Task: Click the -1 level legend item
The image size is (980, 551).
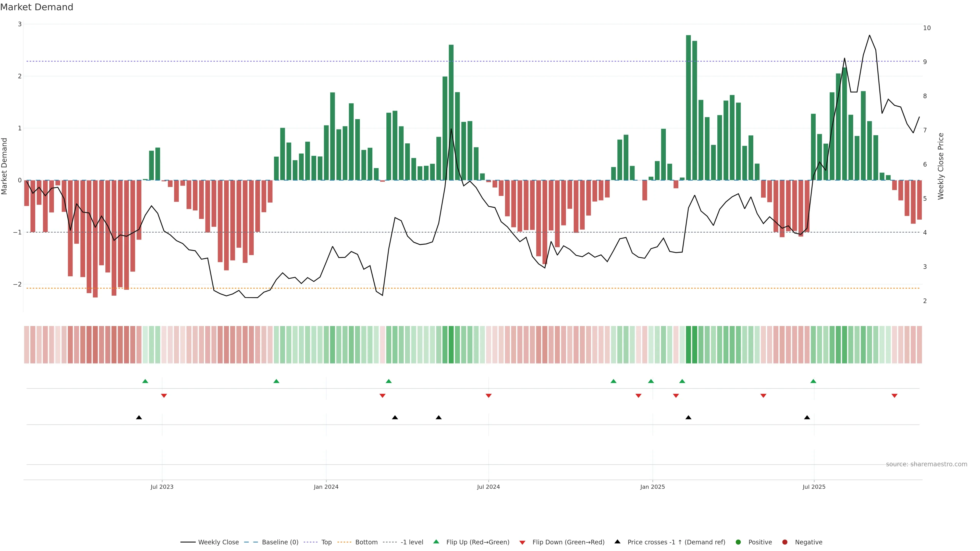Action: [x=412, y=542]
